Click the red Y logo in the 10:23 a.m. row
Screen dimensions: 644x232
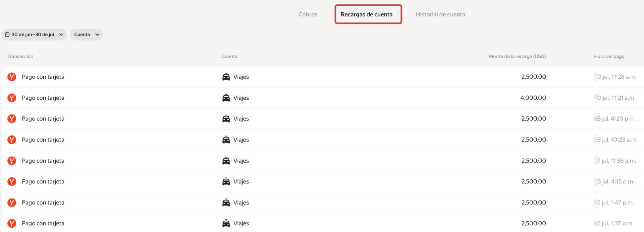[12, 140]
